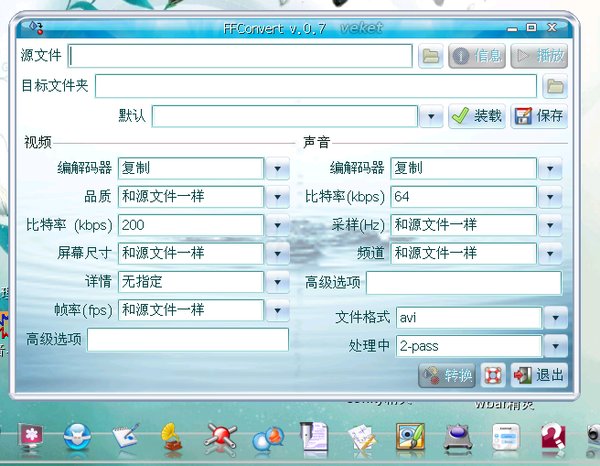The height and width of the screenshot is (466, 600).
Task: Open the document with fountain pen dock icon
Action: 314,437
